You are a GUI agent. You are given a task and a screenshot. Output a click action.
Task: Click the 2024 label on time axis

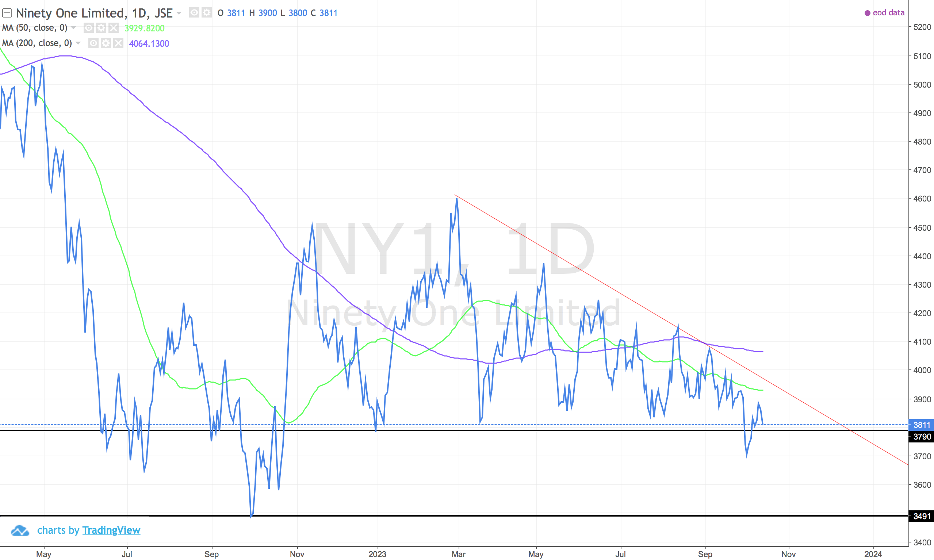point(873,554)
